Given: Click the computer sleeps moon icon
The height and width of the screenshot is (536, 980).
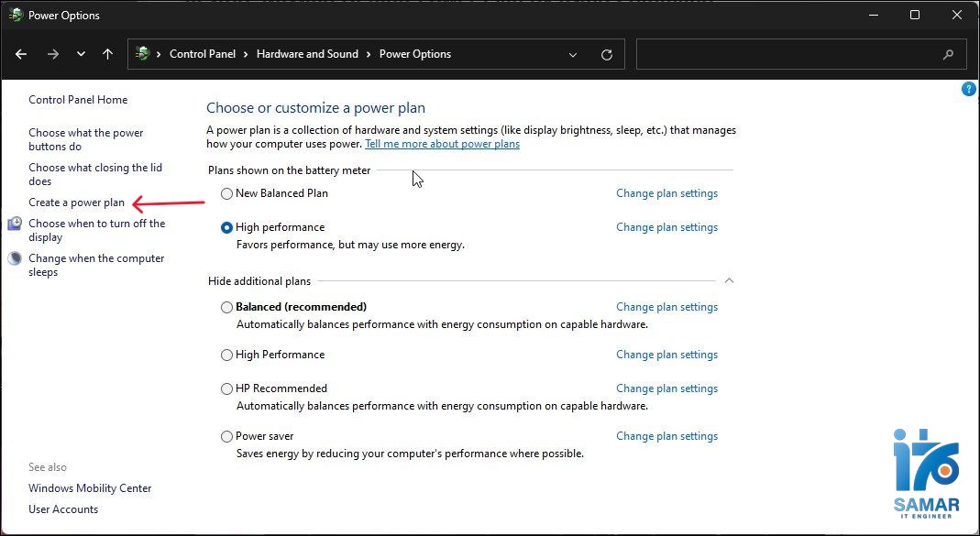Looking at the screenshot, I should point(15,259).
